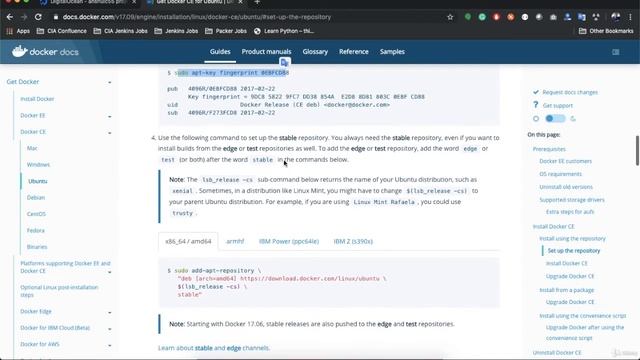Click the Get support link
Viewport: 640px width, 360px height.
point(558,105)
